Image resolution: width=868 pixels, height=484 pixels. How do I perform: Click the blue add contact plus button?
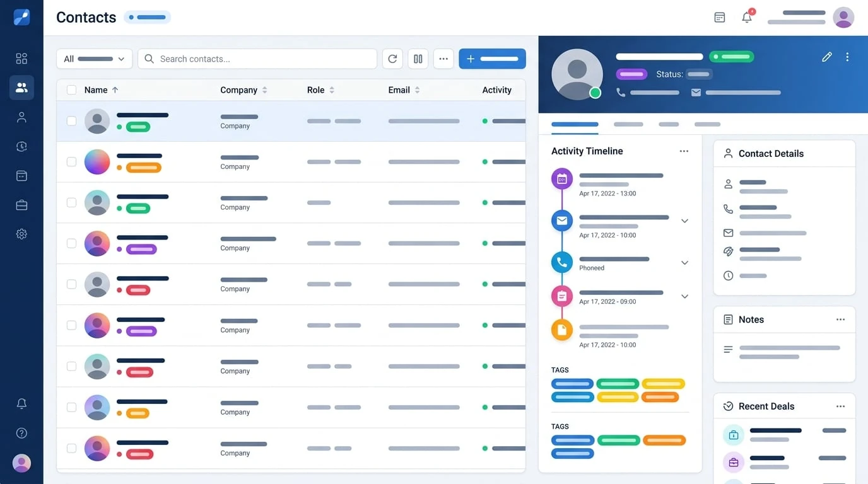pos(492,59)
